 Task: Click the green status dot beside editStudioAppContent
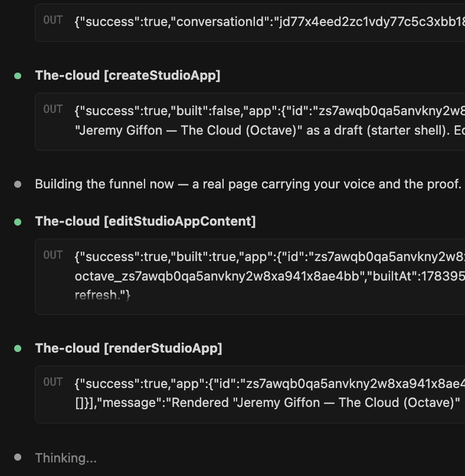coord(18,222)
